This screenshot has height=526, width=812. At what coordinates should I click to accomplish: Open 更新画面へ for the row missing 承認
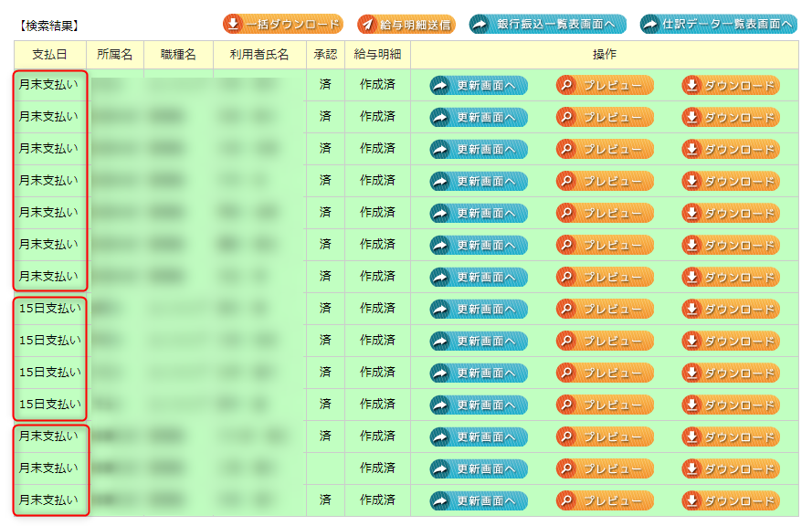point(479,469)
